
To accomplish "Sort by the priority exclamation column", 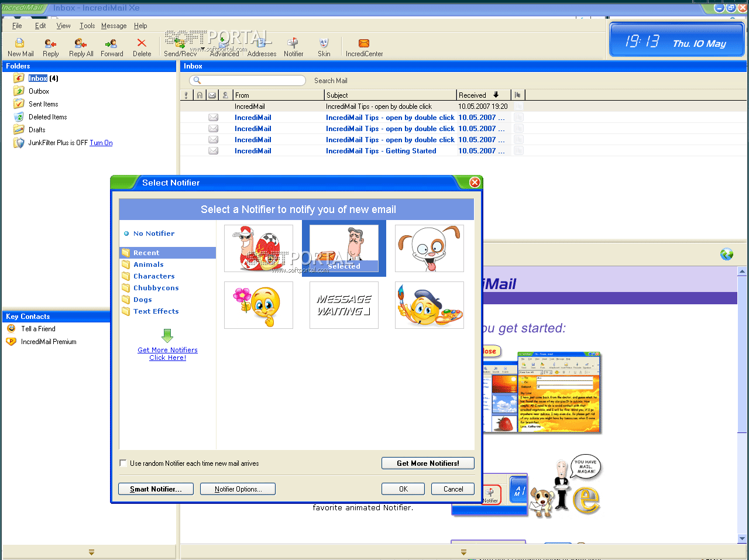I will pos(187,95).
